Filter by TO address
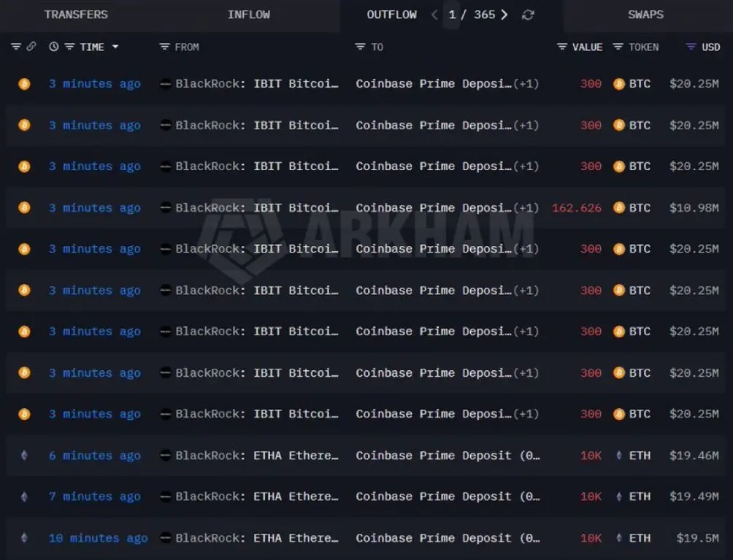This screenshot has width=733, height=560. pos(360,47)
